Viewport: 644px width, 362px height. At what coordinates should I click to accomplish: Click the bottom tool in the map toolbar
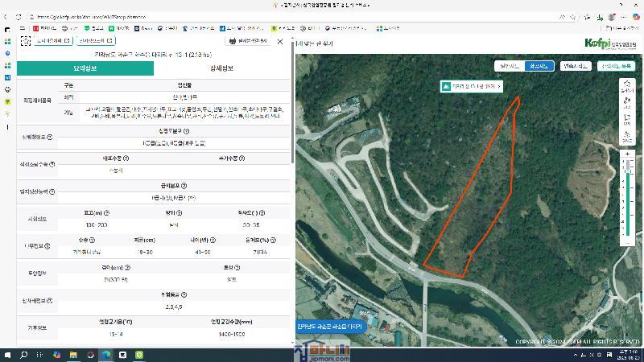click(627, 137)
